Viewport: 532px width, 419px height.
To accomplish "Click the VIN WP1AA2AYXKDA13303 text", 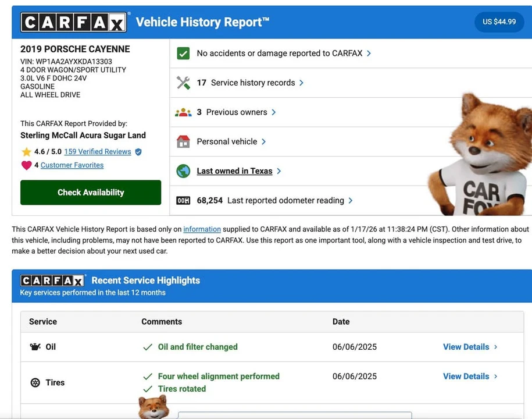I will 66,62.
